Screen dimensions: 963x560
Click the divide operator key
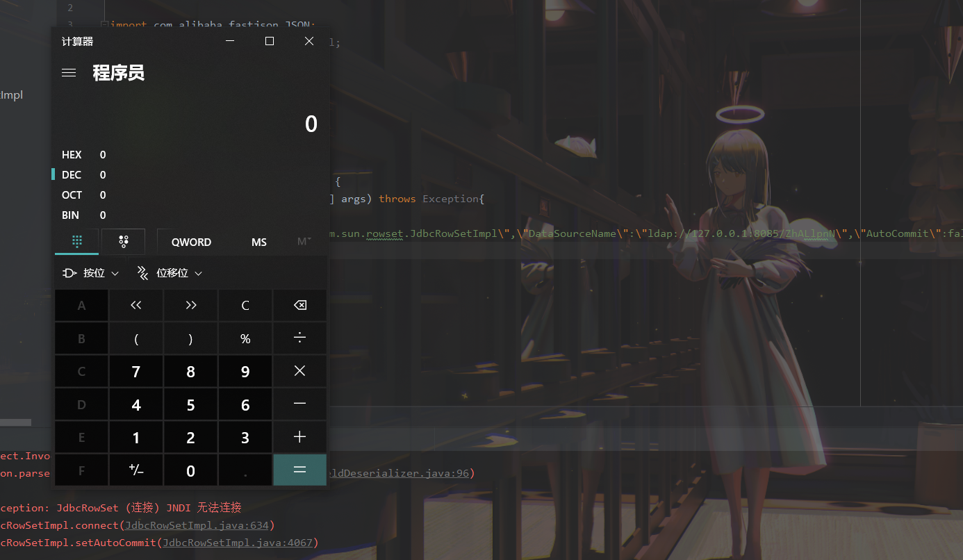[300, 338]
